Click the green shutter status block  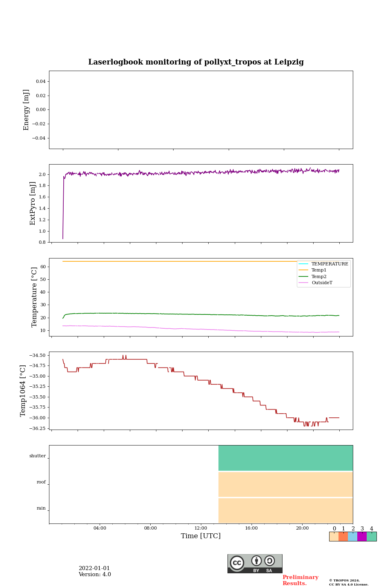pos(285,458)
